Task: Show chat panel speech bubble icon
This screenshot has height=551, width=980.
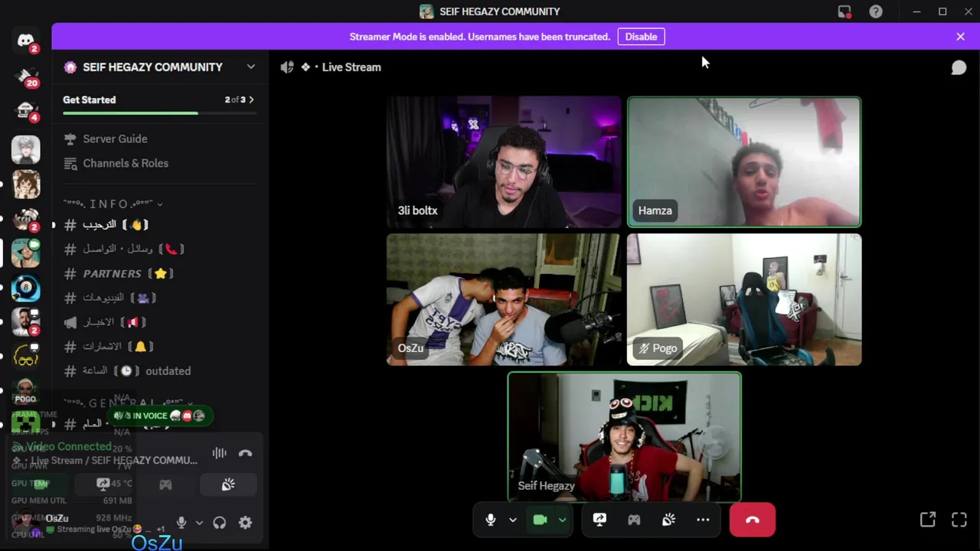Action: 959,67
